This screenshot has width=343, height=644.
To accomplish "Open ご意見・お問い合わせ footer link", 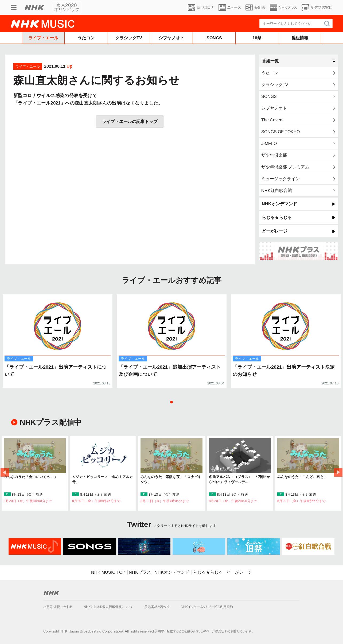I will pyautogui.click(x=58, y=607).
